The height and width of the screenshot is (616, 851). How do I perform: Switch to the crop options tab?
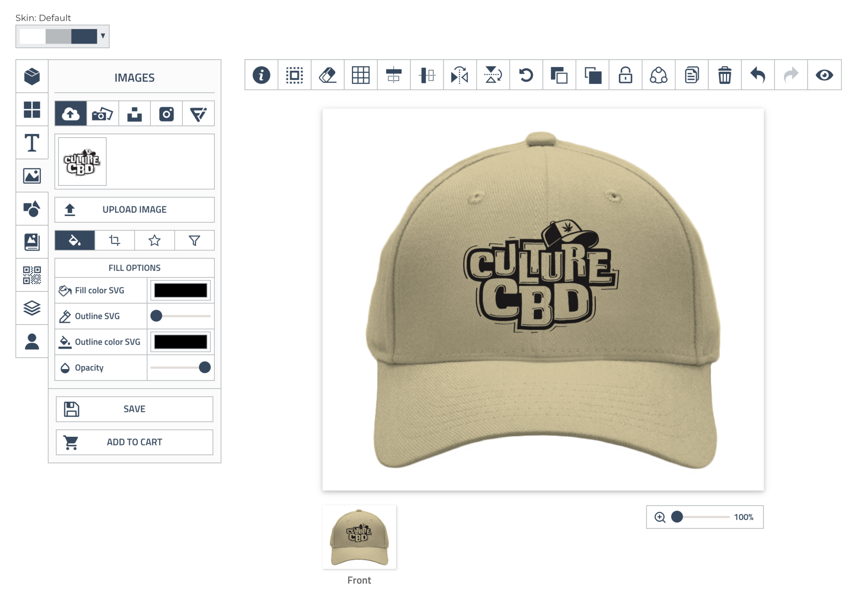click(115, 240)
